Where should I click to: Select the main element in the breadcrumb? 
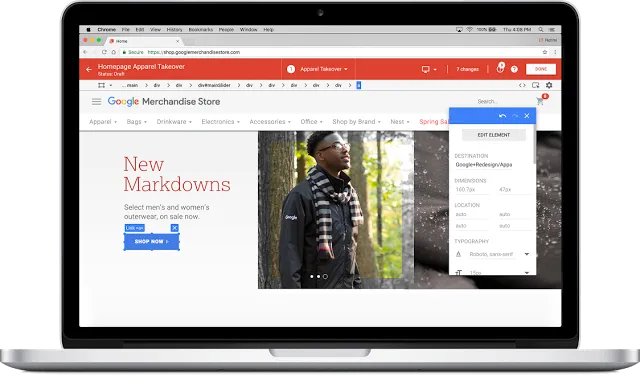pos(130,85)
